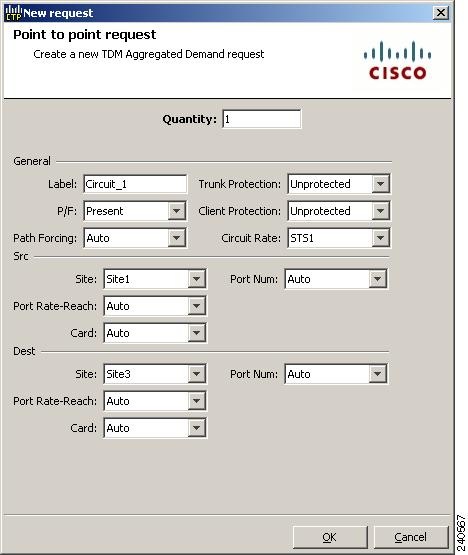This screenshot has width=468, height=555.
Task: Open the Path Forcing dropdown
Action: (135, 238)
